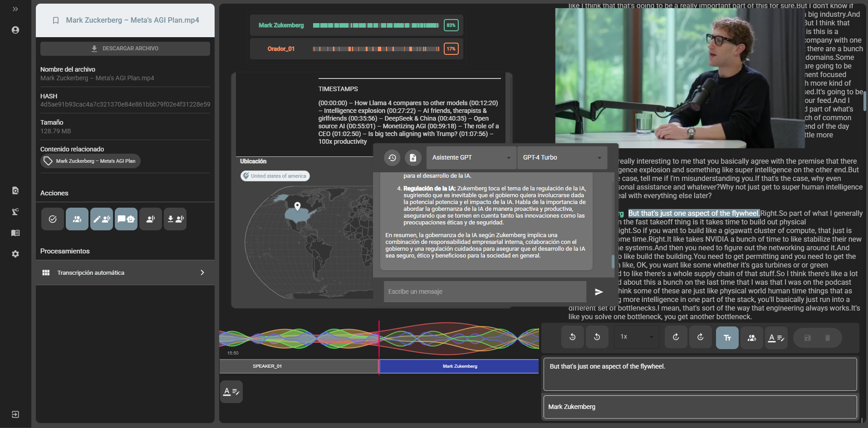Click the download speaker audio action
This screenshot has width=868, height=428.
pos(175,219)
